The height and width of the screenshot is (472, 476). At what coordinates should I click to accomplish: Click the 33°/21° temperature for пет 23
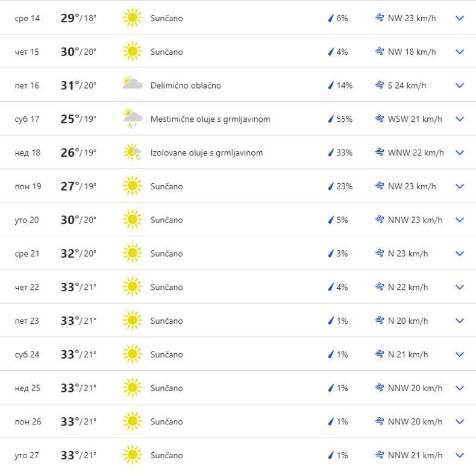[x=78, y=321]
